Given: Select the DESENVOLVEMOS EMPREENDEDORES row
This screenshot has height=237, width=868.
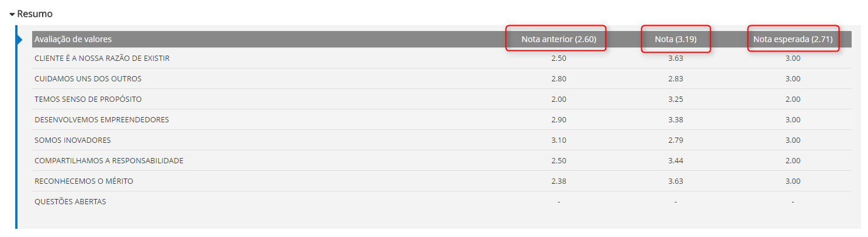Looking at the screenshot, I should [442, 119].
